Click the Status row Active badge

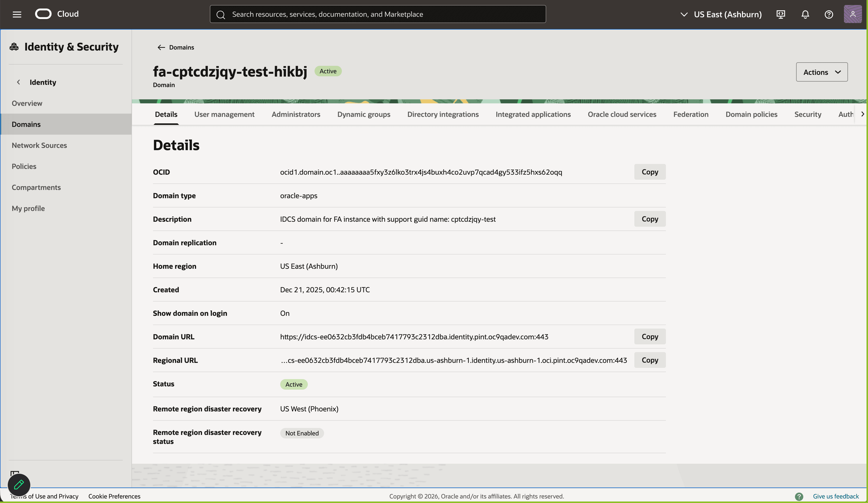[294, 384]
